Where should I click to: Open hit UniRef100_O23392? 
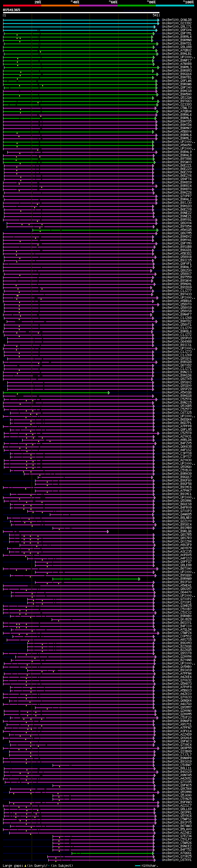[x=176, y=23]
